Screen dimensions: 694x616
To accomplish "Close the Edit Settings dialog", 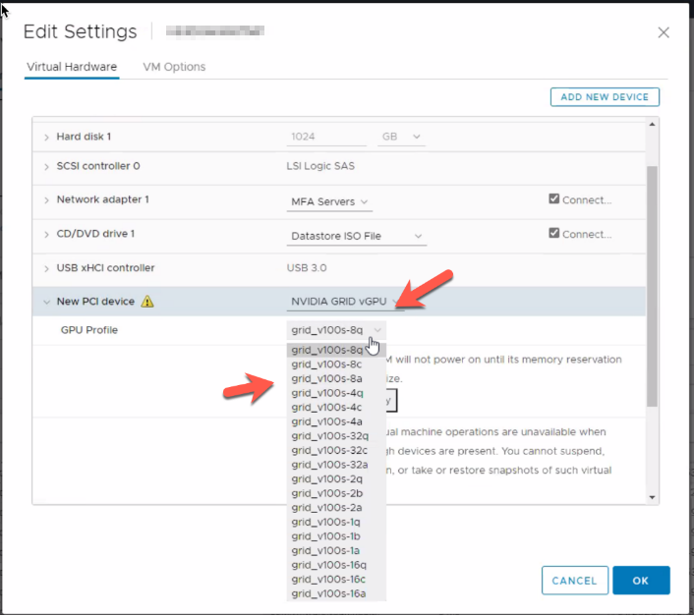I will pyautogui.click(x=663, y=32).
